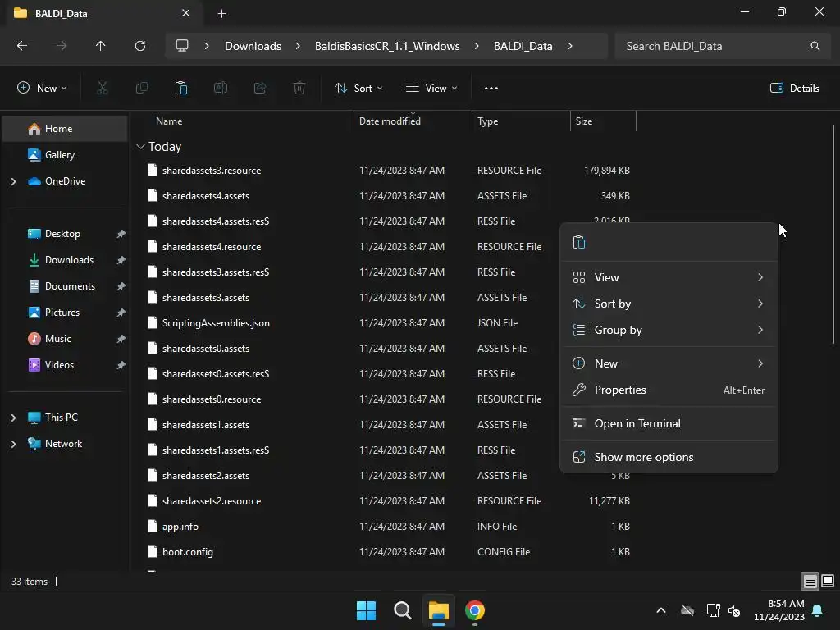840x630 pixels.
Task: Click the Copy icon in the toolbar
Action: 141,88
